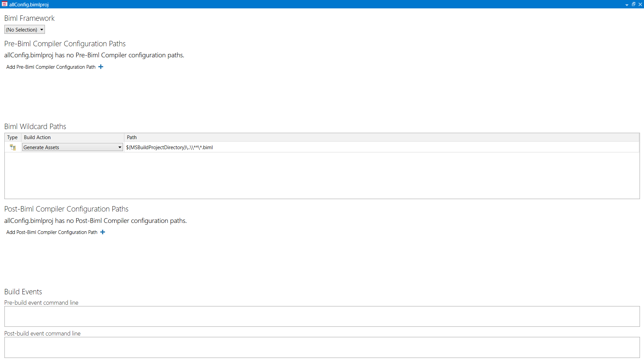Click the wildcard Type icon in the Biml Wildcard Paths row
Viewport: 644px width, 362px height.
[12, 147]
